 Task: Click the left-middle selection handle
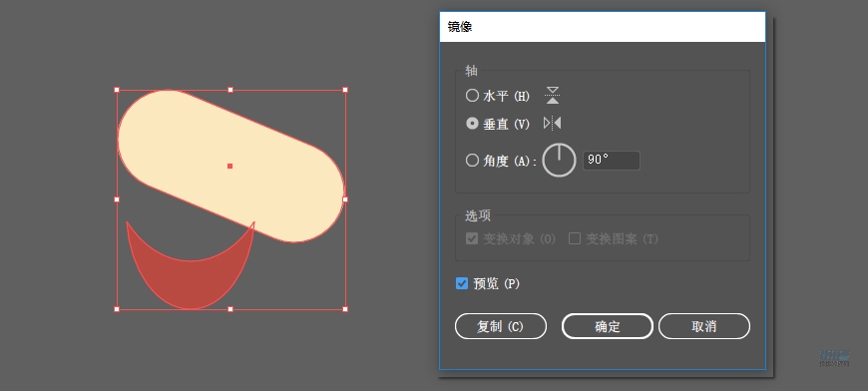click(x=117, y=199)
